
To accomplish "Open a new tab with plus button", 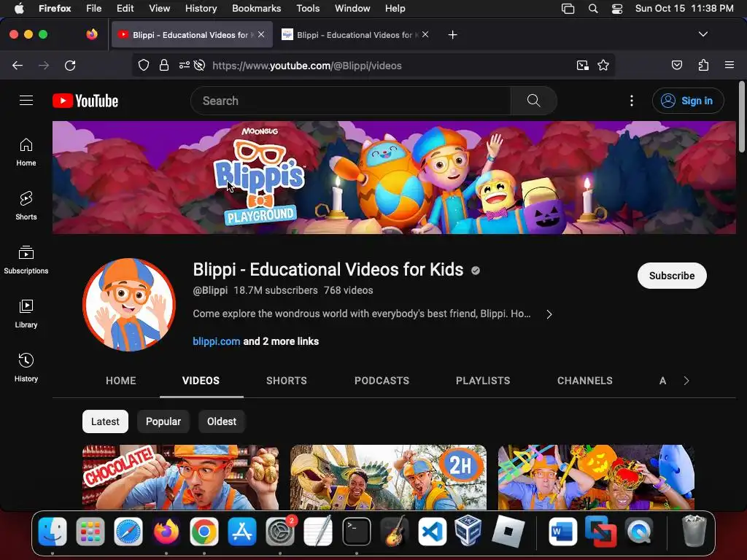I will [x=452, y=35].
